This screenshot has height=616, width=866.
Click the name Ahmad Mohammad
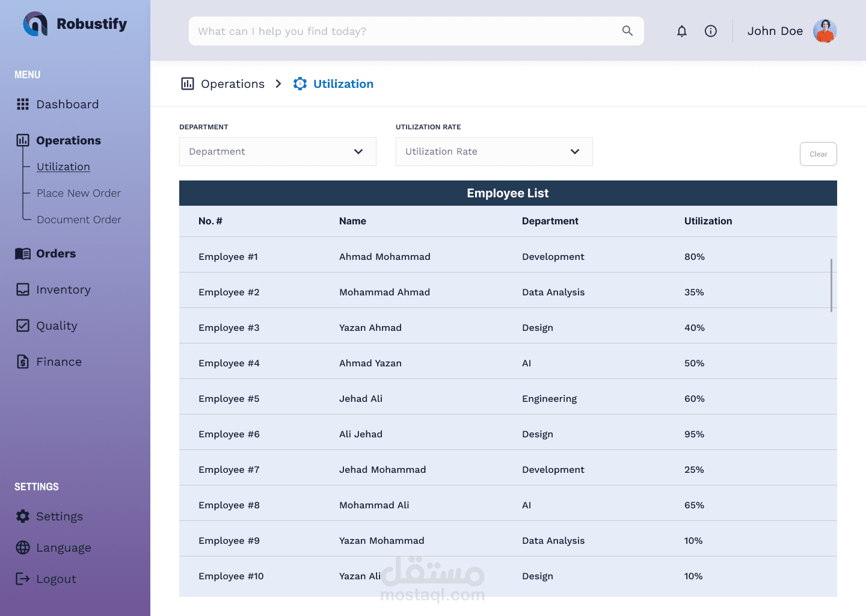385,256
